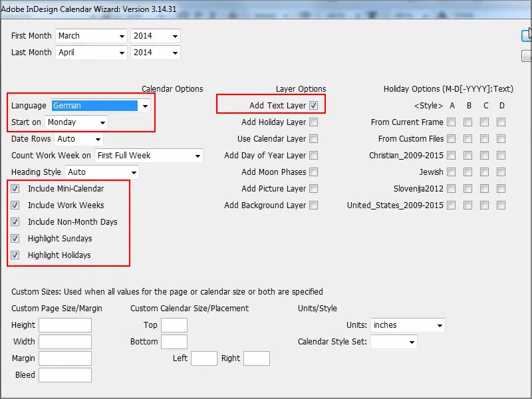The width and height of the screenshot is (532, 399).
Task: Check From Current Frame style D
Action: pyautogui.click(x=501, y=122)
